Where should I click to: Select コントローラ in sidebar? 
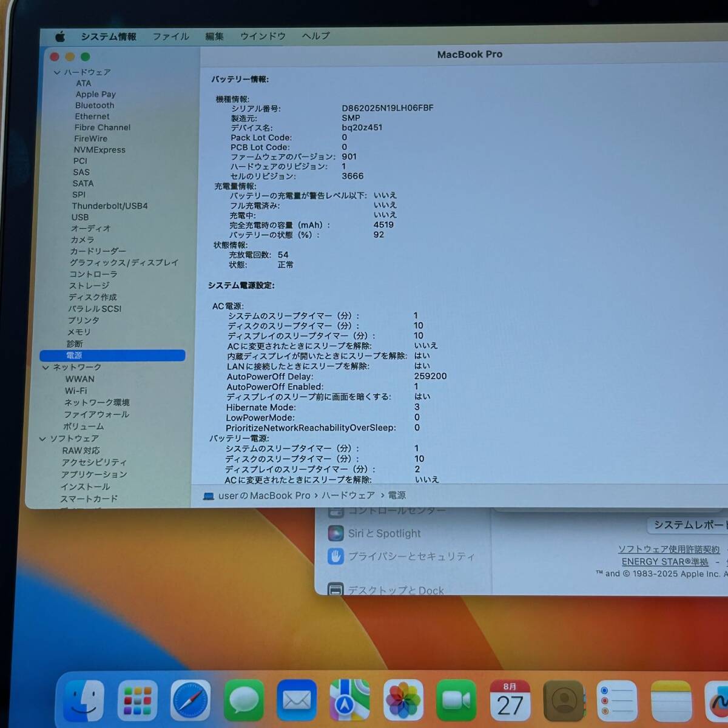click(93, 274)
